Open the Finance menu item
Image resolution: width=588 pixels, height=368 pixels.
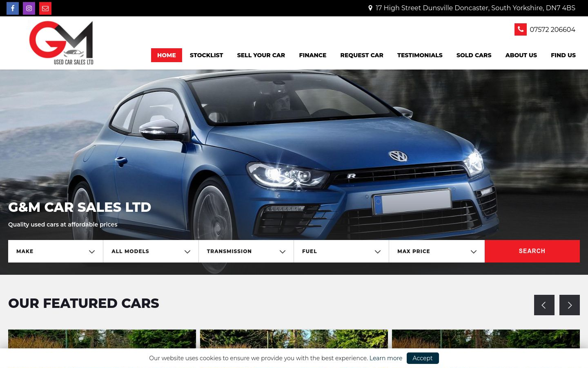[x=313, y=55]
